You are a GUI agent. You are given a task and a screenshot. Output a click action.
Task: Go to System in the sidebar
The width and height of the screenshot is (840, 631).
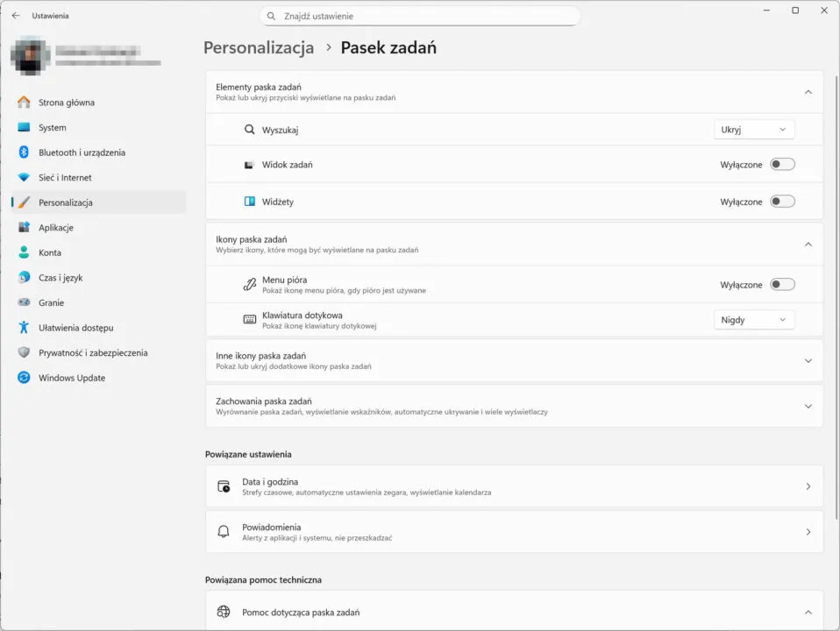click(53, 128)
